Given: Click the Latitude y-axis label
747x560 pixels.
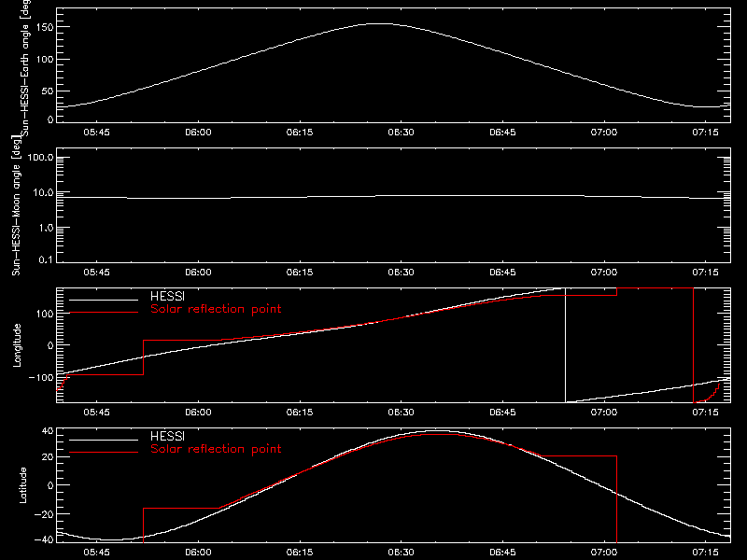Looking at the screenshot, I should (22, 485).
